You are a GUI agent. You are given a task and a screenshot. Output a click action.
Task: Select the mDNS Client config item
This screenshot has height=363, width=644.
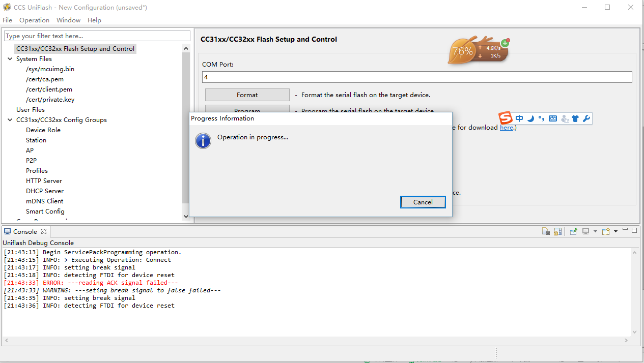tap(45, 201)
